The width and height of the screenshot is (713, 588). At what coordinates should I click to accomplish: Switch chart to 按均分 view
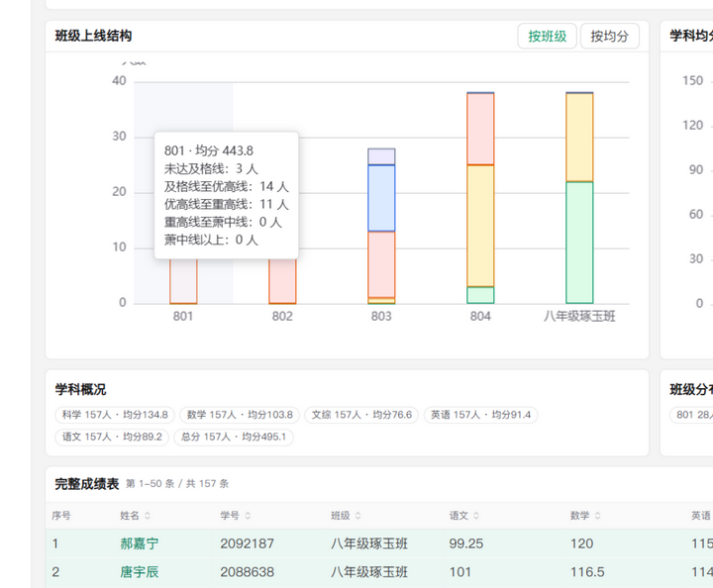tap(610, 36)
